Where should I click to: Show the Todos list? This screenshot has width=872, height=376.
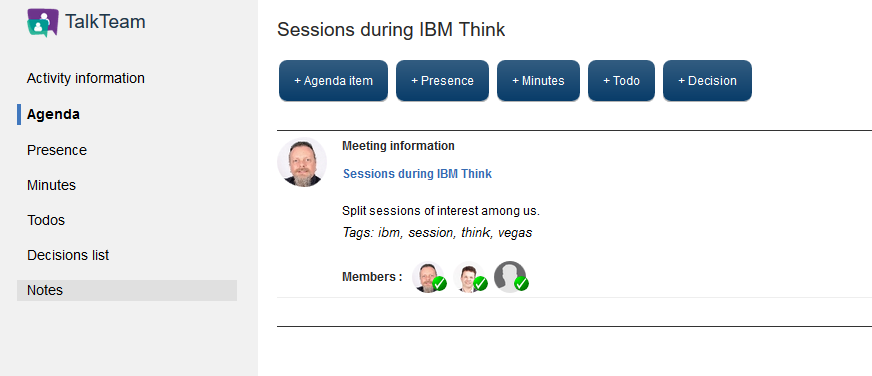pos(46,220)
